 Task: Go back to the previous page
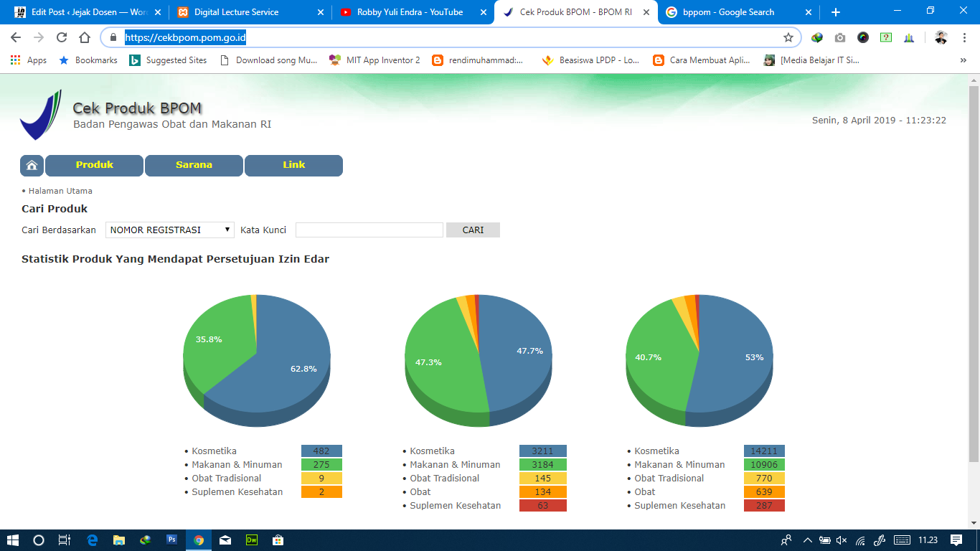(16, 37)
